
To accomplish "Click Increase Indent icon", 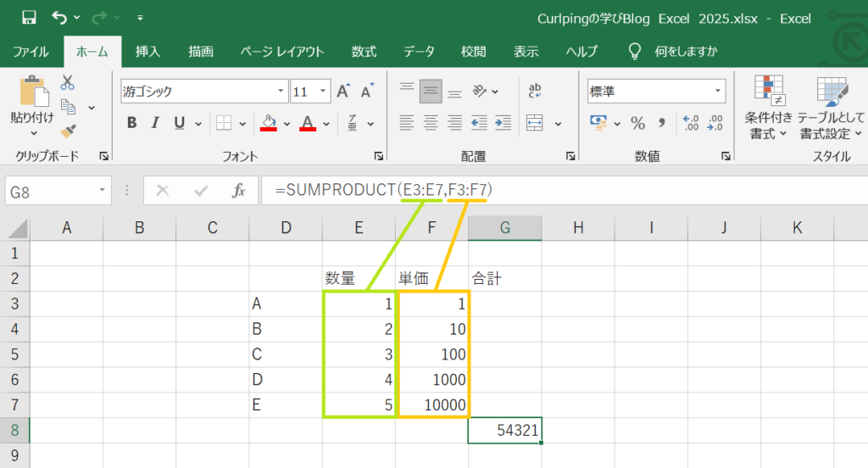I will tap(503, 123).
